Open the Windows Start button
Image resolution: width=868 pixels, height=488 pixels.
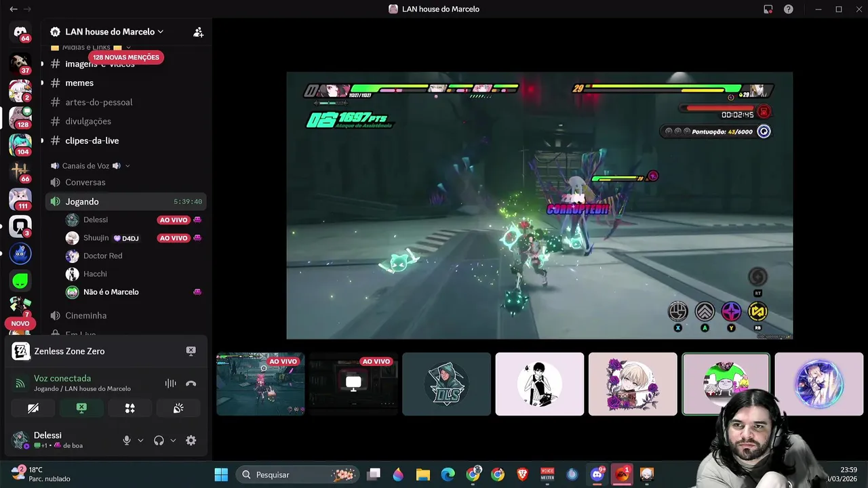click(221, 474)
